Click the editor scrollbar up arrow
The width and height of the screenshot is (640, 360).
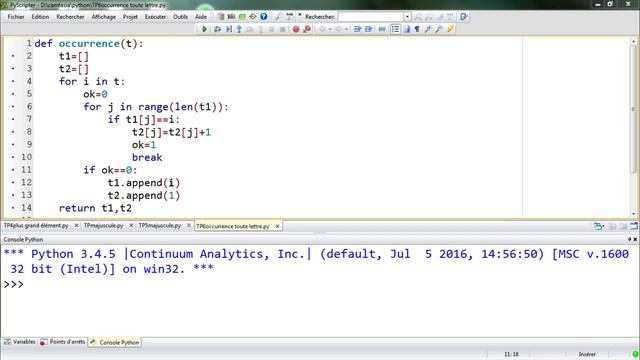(x=633, y=41)
